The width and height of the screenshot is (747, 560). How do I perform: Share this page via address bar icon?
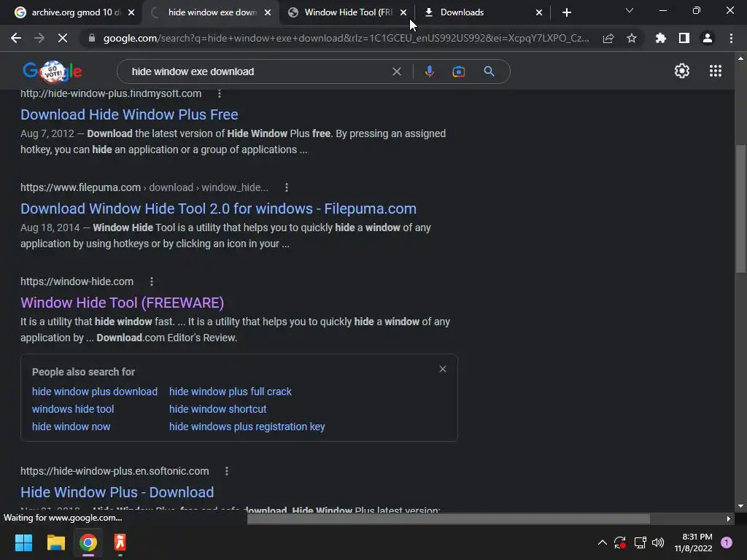coord(608,38)
